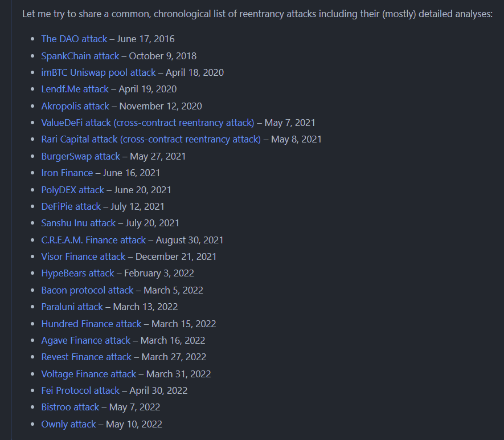Open the Ownly attack link
Viewport: 504px width, 440px height.
tap(68, 423)
